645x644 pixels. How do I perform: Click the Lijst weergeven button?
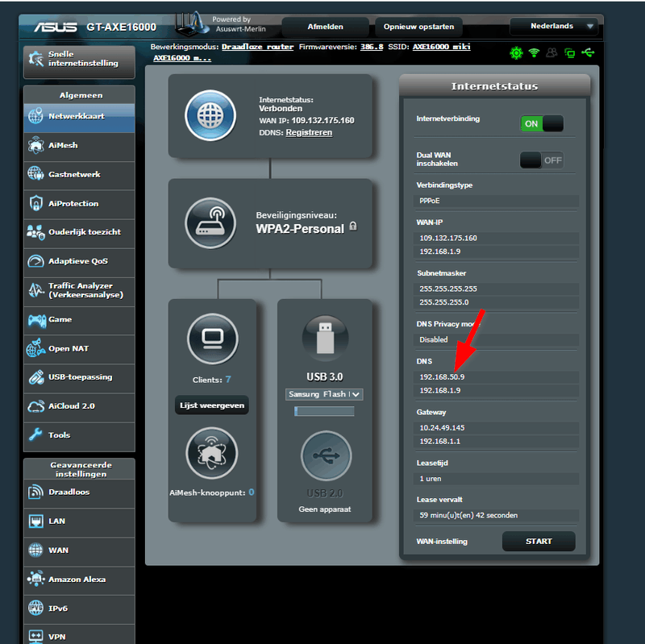click(x=212, y=405)
